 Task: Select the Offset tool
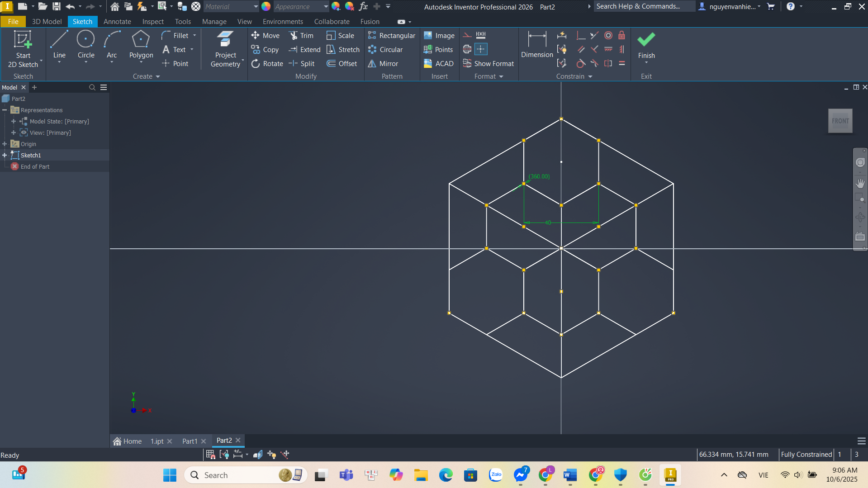342,64
